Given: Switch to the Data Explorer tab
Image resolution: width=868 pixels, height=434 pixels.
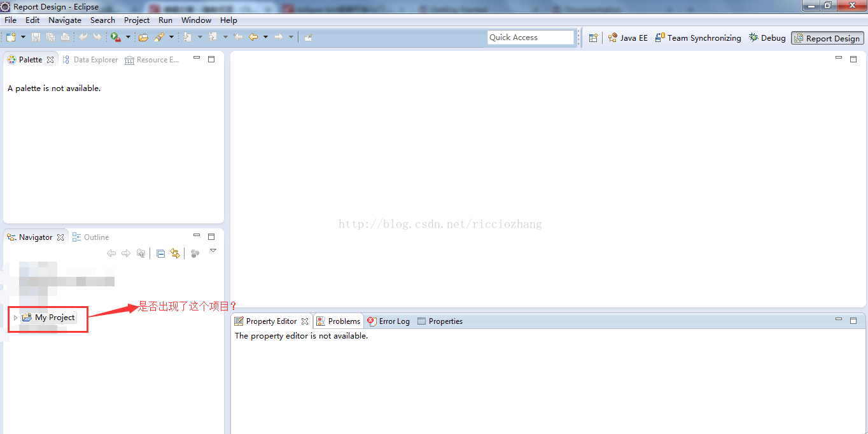Looking at the screenshot, I should 90,60.
